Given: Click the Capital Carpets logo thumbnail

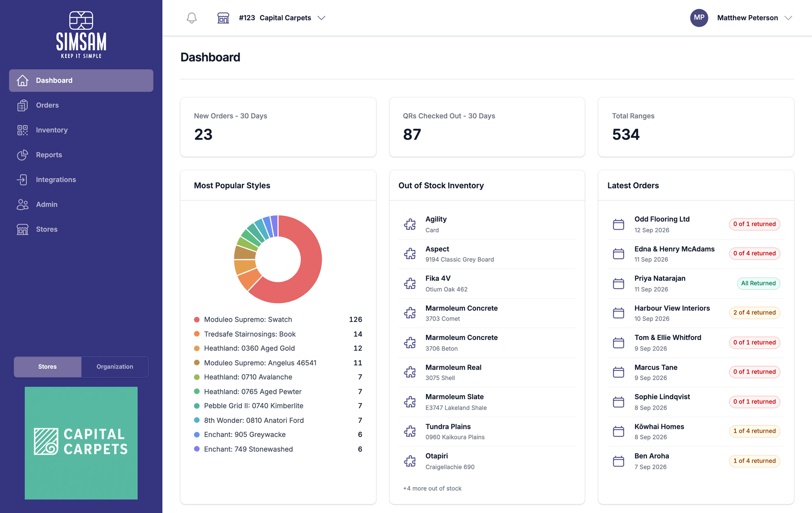Looking at the screenshot, I should 81,443.
